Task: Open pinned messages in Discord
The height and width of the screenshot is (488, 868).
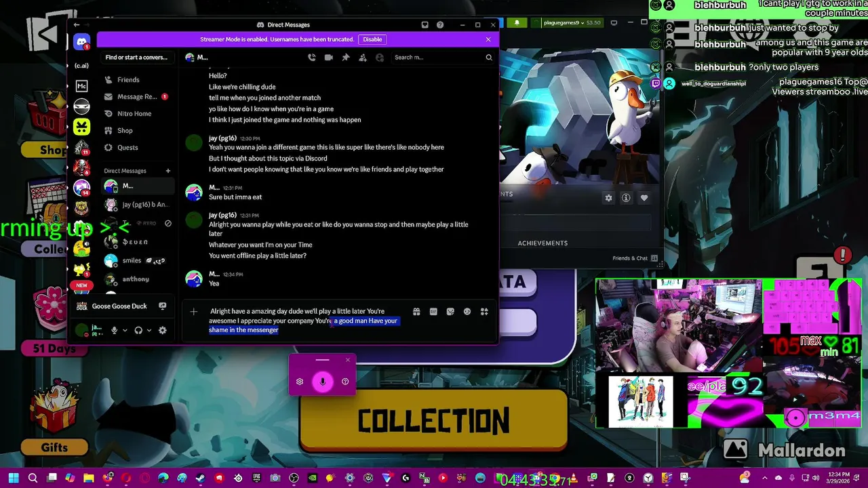Action: [346, 58]
